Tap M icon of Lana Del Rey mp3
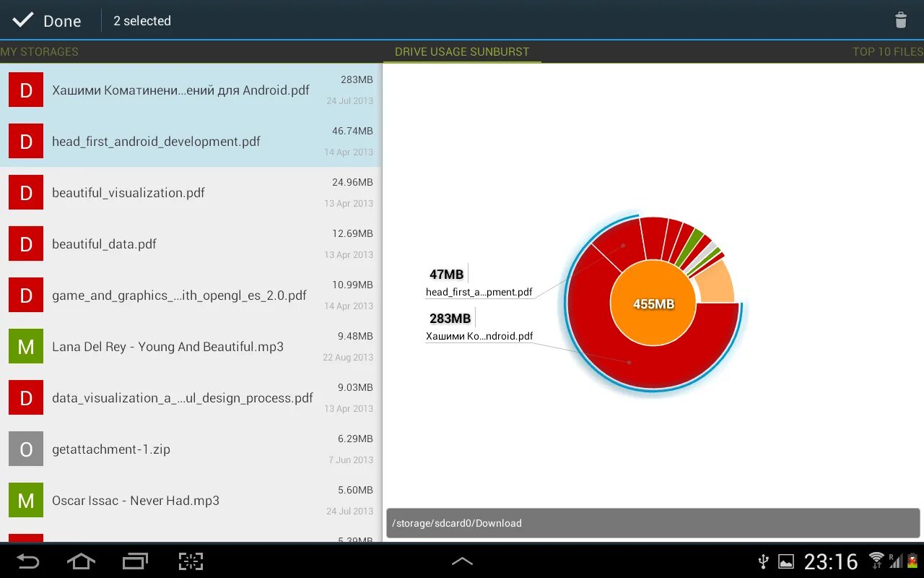This screenshot has width=924, height=578. click(x=26, y=346)
